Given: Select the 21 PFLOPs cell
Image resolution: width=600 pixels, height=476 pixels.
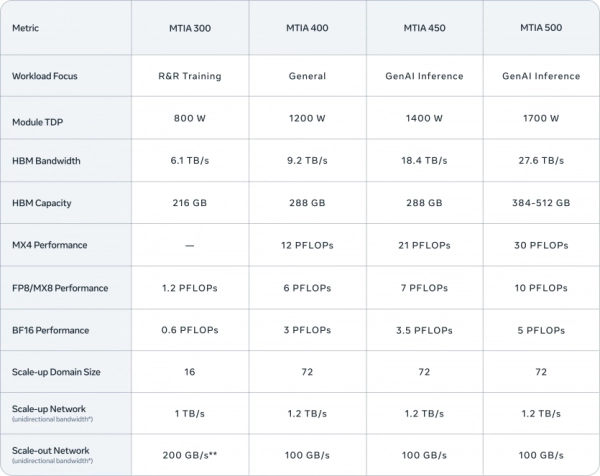Looking at the screenshot, I should coord(424,245).
